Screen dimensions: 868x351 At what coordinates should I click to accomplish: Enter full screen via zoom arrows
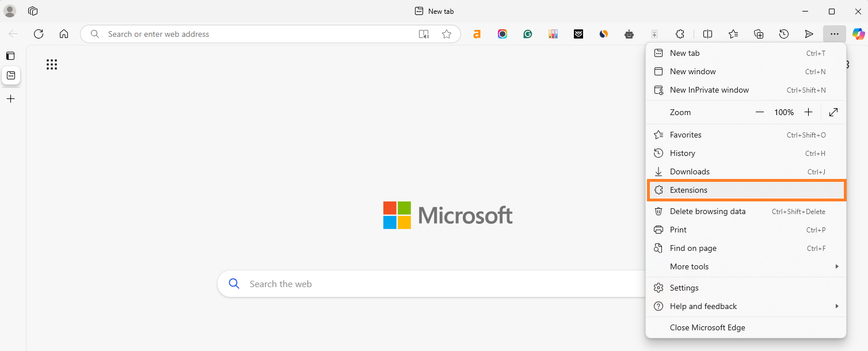point(833,112)
